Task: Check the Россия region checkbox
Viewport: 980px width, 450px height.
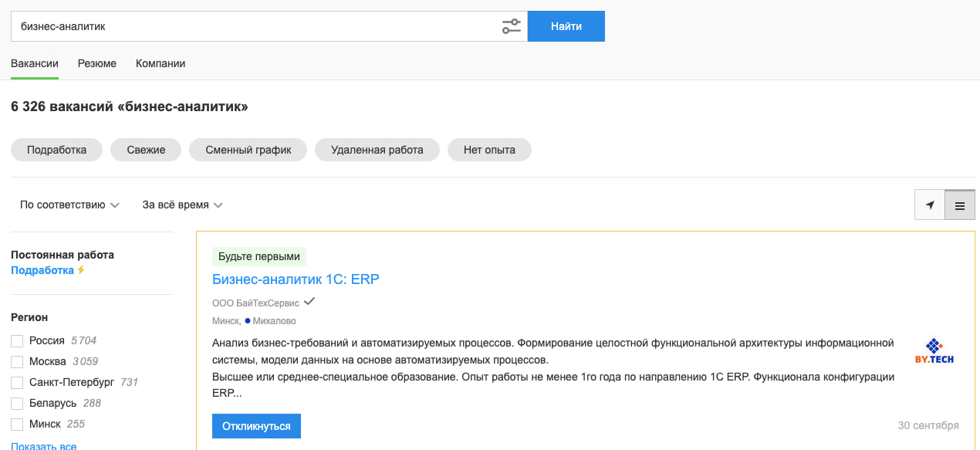Action: click(16, 340)
